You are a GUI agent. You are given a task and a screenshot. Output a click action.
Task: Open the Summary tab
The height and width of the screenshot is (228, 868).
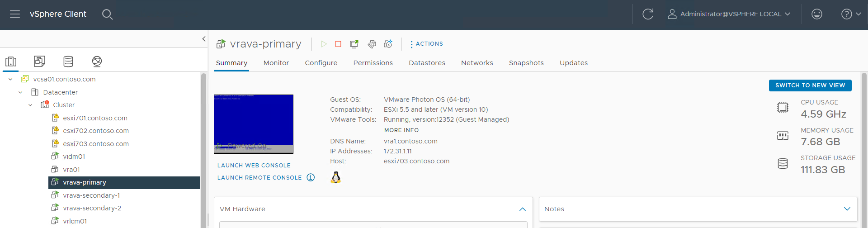[231, 63]
